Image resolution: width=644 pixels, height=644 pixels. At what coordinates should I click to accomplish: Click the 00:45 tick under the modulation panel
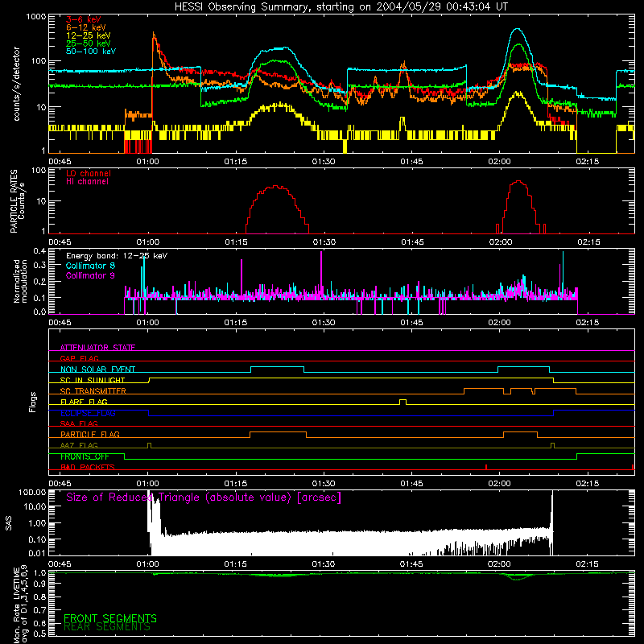point(60,323)
